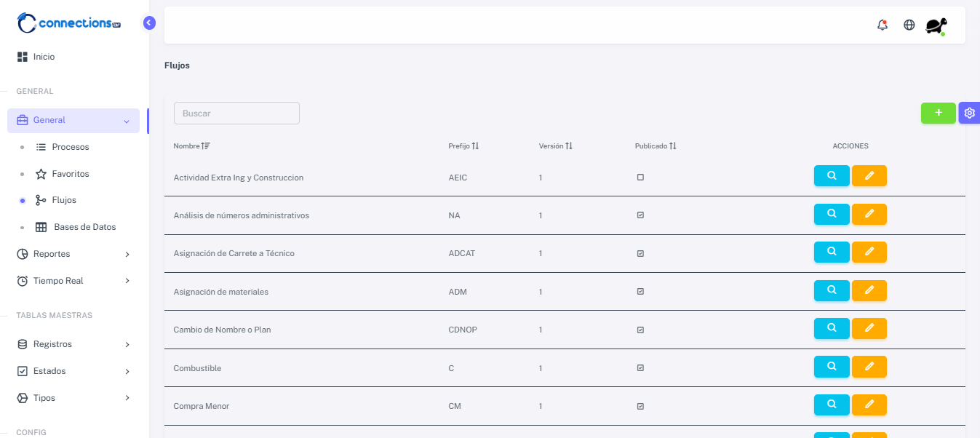This screenshot has width=980, height=438.
Task: View the Combustible flow with magnifier icon
Action: 831,366
